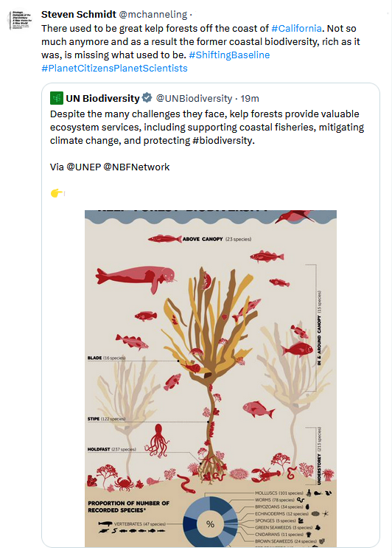
Task: Click the quoted tweet text about kelp forests
Action: [x=207, y=128]
